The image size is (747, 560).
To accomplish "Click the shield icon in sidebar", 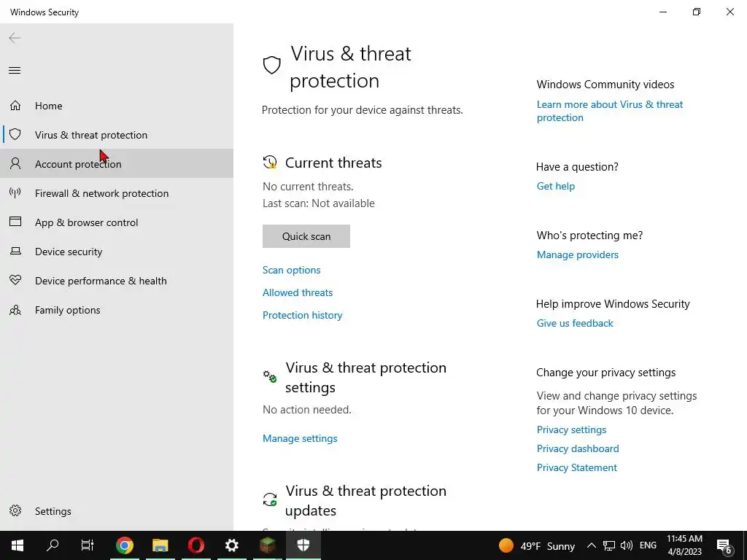I will pos(15,134).
